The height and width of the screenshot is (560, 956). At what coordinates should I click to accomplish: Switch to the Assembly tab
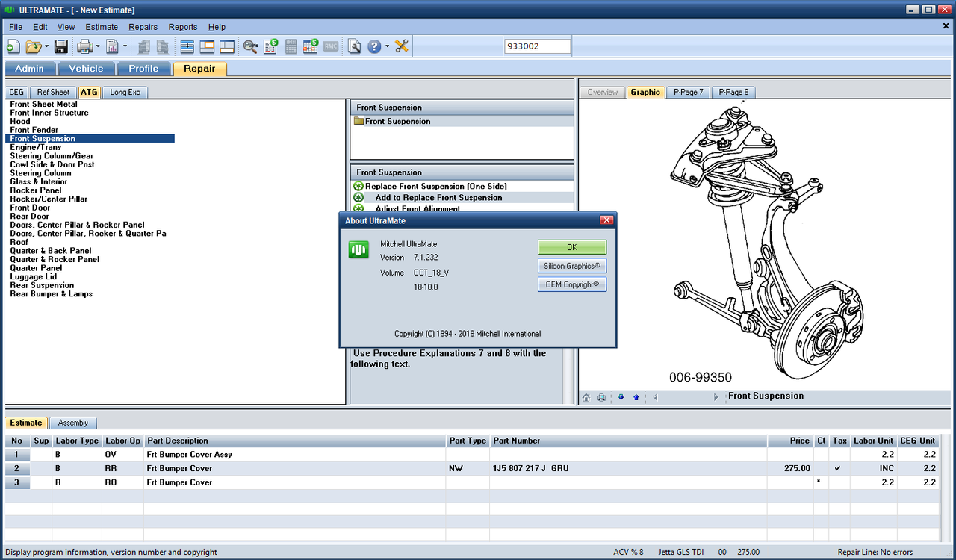(73, 423)
